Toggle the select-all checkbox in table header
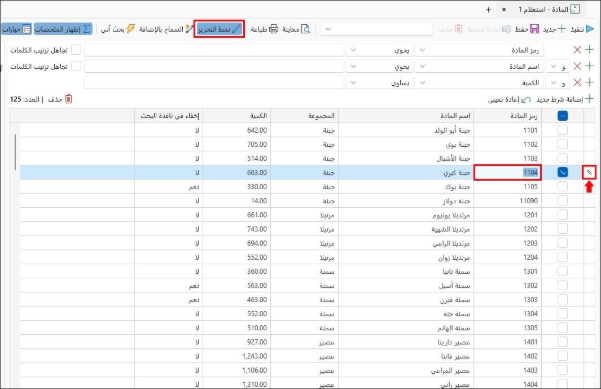The width and height of the screenshot is (601, 389). [x=563, y=116]
